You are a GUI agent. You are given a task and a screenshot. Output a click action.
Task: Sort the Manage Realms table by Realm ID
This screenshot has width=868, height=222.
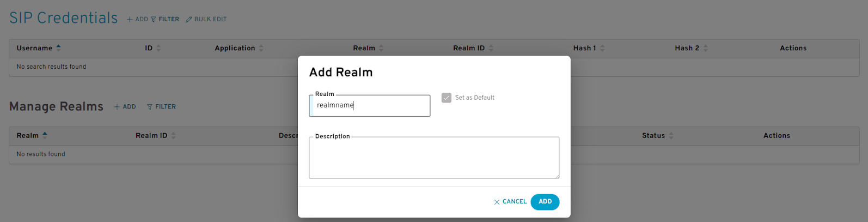(x=156, y=135)
